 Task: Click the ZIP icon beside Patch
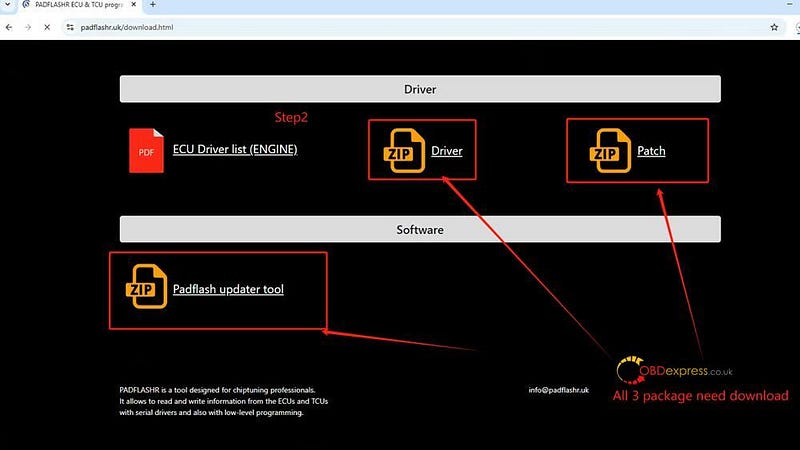click(610, 151)
